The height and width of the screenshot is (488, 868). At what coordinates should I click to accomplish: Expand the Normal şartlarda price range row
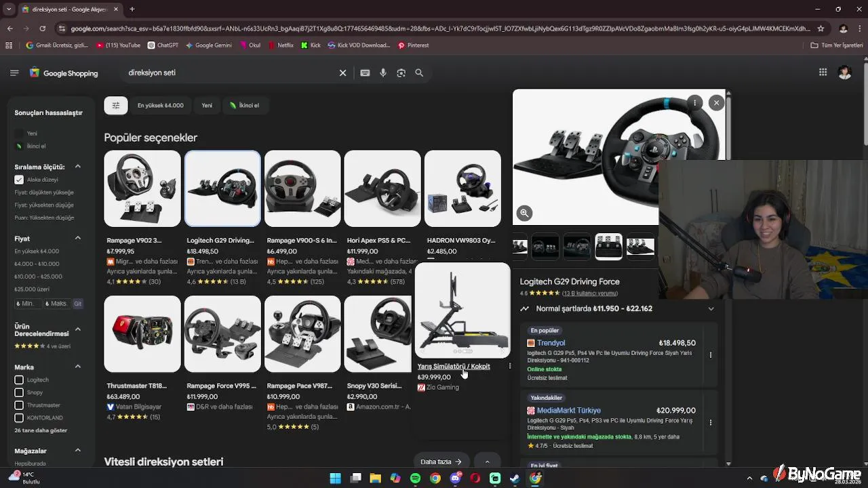pyautogui.click(x=617, y=308)
